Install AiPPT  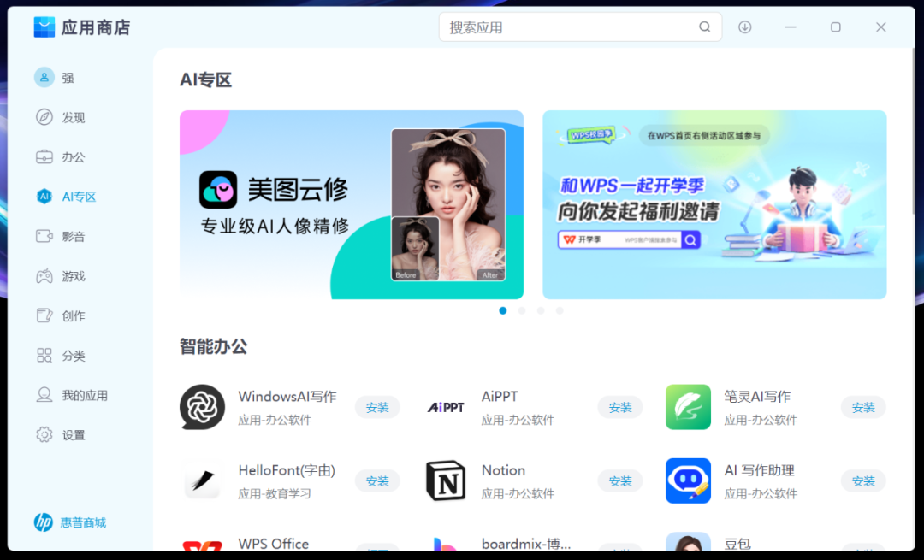tap(620, 407)
